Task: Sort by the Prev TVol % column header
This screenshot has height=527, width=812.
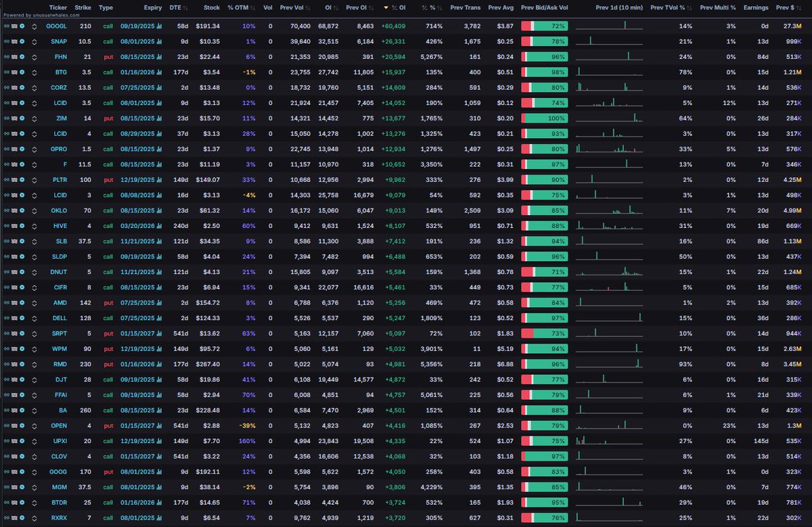Action: pos(670,7)
